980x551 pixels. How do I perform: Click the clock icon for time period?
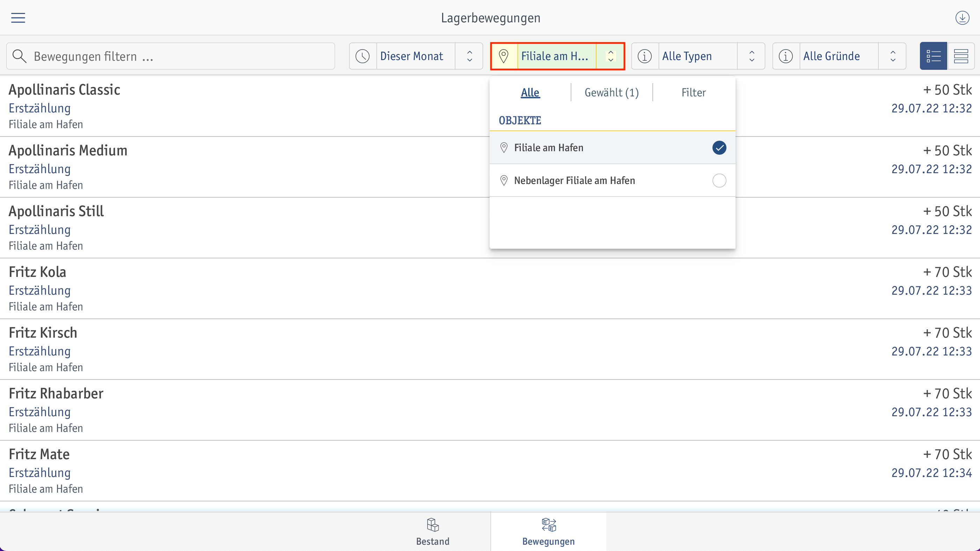[363, 56]
